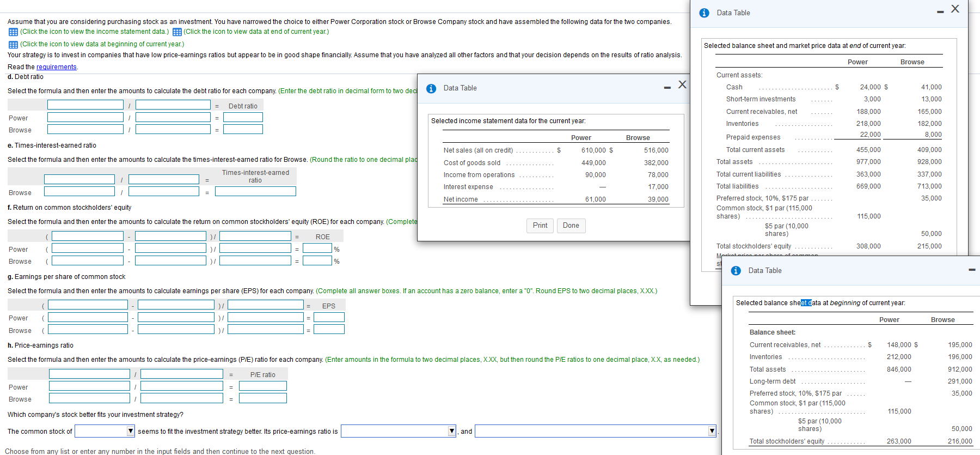Click info icon in income statement Data Table

(x=431, y=88)
